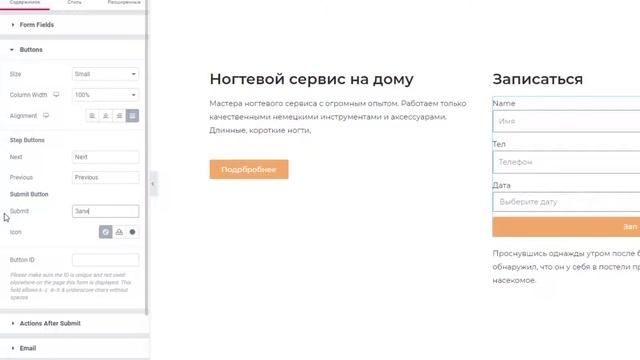Open the Выберите дату date field

tap(566, 202)
